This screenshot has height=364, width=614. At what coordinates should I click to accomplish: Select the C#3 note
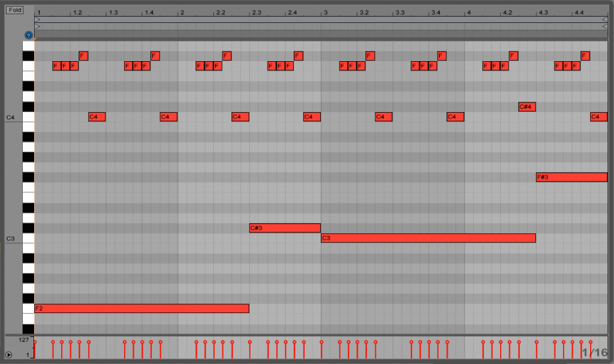(285, 228)
